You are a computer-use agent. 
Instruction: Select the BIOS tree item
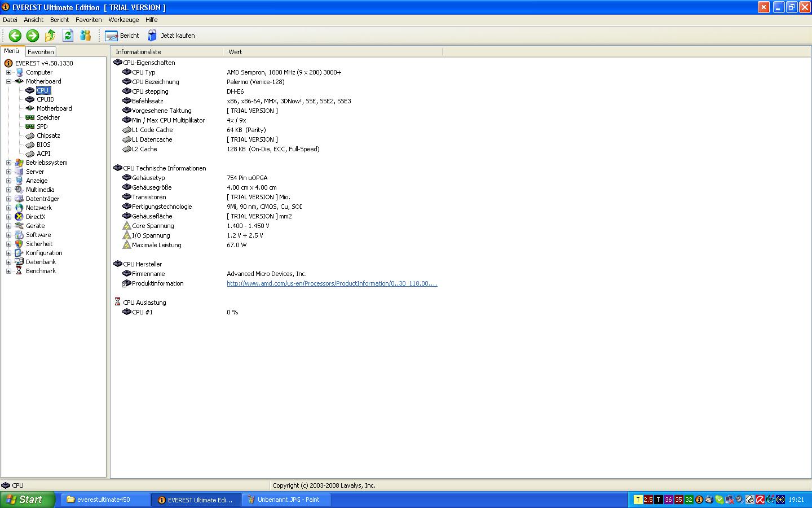[43, 144]
